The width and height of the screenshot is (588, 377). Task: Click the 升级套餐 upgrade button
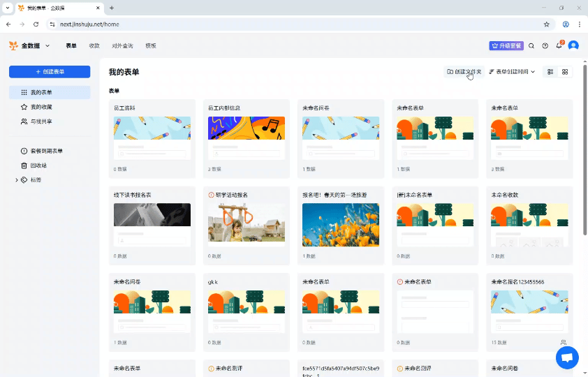[x=506, y=46]
